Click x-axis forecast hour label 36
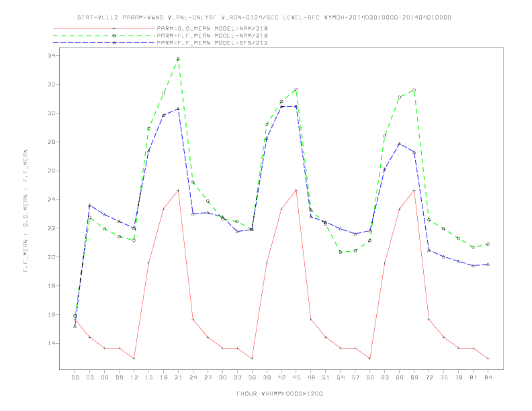The width and height of the screenshot is (532, 411). (x=252, y=377)
